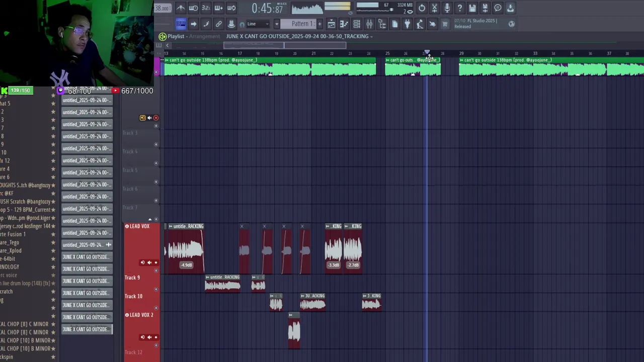Toggle loop recording mode
The width and height of the screenshot is (644, 362).
click(231, 8)
